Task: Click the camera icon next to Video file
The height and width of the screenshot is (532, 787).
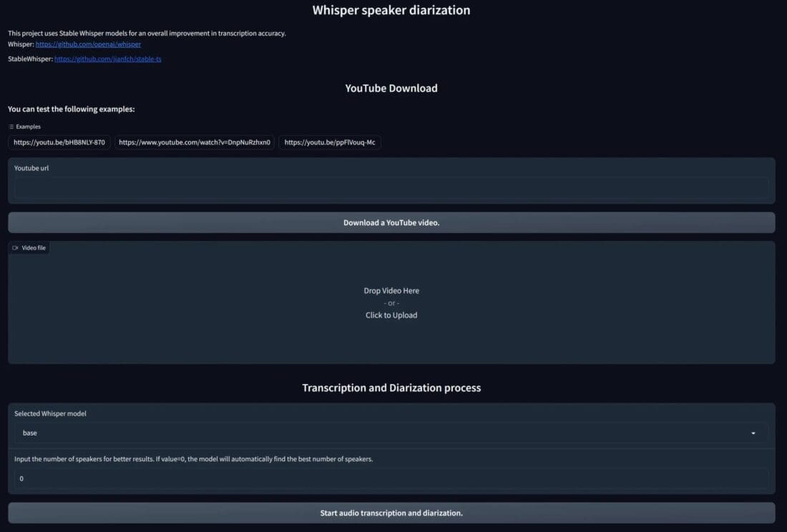Action: pos(15,248)
